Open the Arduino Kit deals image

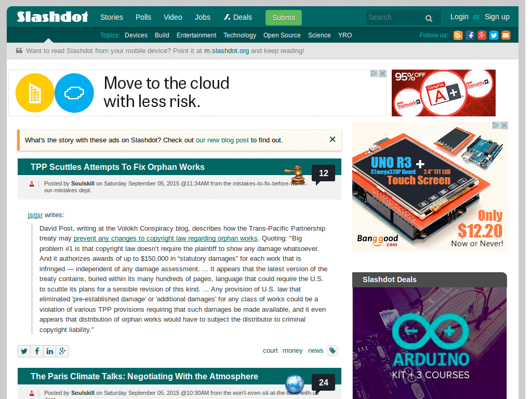(430, 343)
